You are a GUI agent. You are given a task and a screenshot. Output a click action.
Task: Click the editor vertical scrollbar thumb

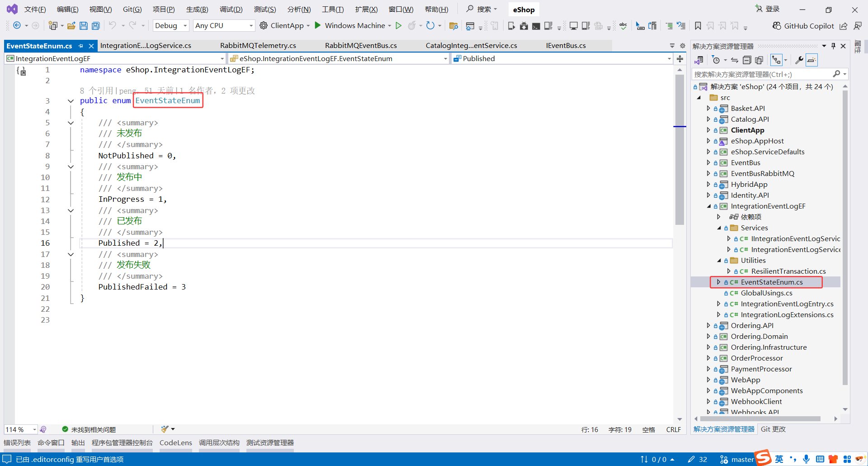click(x=680, y=150)
